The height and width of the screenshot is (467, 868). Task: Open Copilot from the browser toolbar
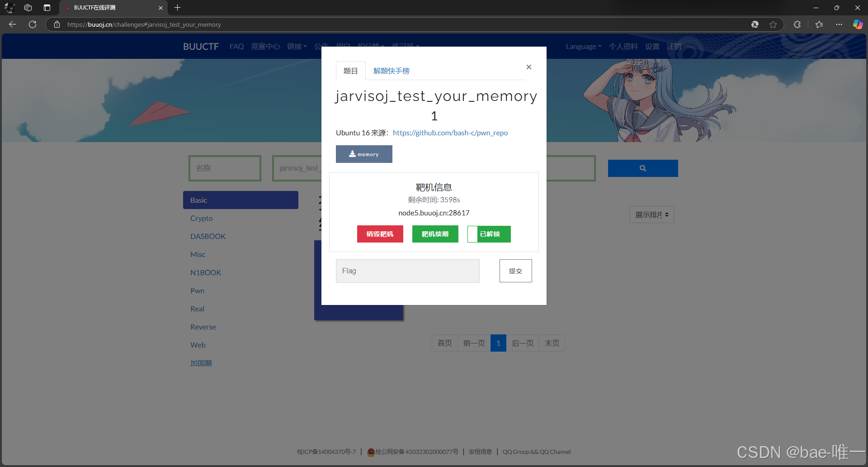(857, 24)
